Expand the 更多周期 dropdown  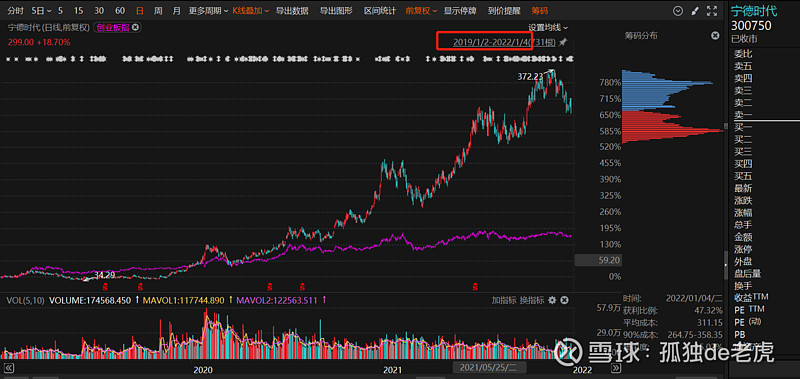[208, 10]
